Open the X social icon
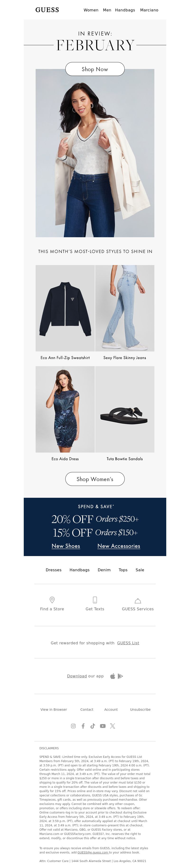This screenshot has width=190, height=868. pyautogui.click(x=113, y=726)
